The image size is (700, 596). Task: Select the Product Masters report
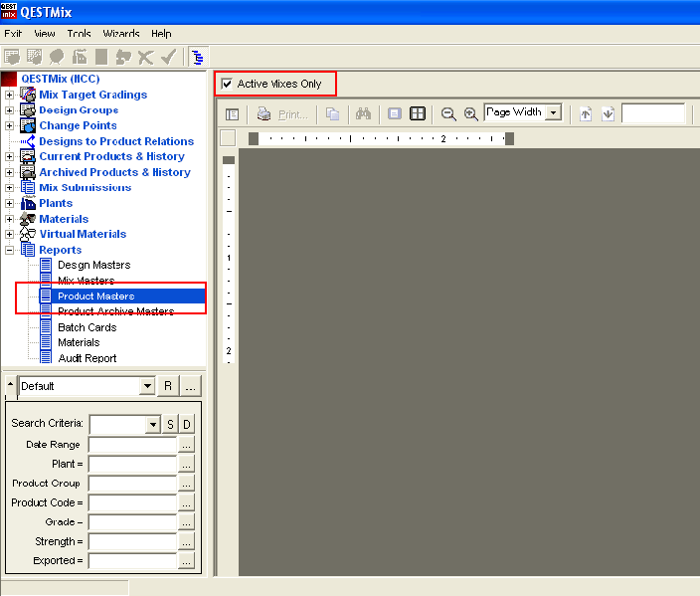coord(96,297)
